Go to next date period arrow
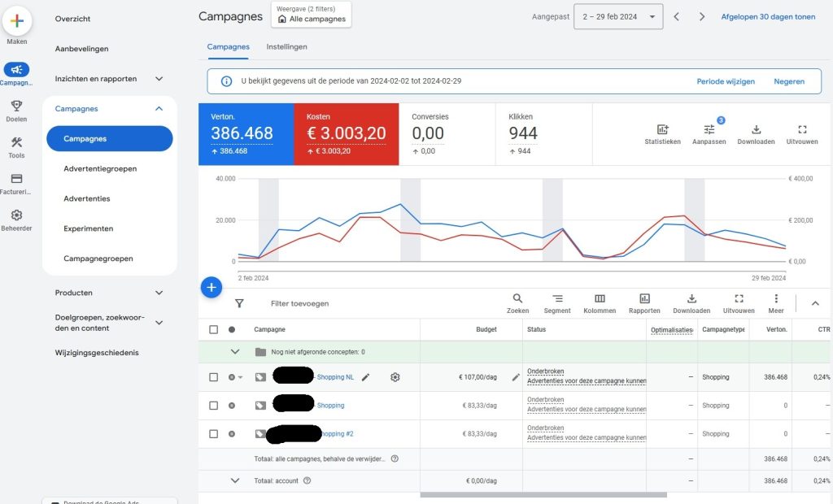Image resolution: width=833 pixels, height=504 pixels. (702, 16)
